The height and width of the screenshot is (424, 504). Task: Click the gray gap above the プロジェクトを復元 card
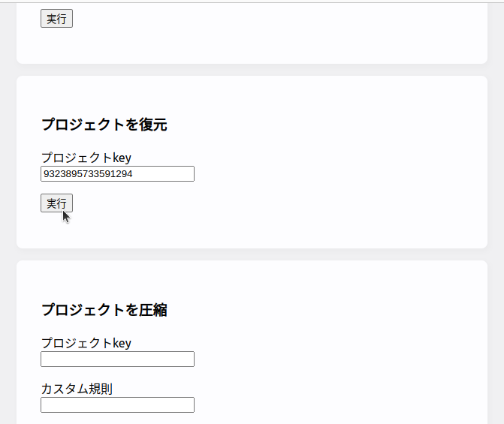[252, 70]
